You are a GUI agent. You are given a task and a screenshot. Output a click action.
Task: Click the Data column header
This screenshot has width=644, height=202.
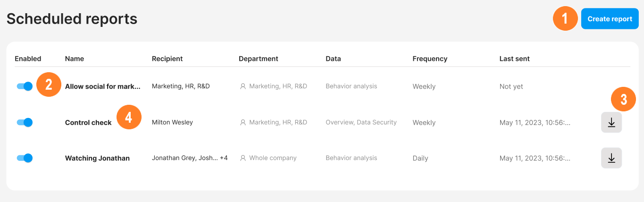333,59
